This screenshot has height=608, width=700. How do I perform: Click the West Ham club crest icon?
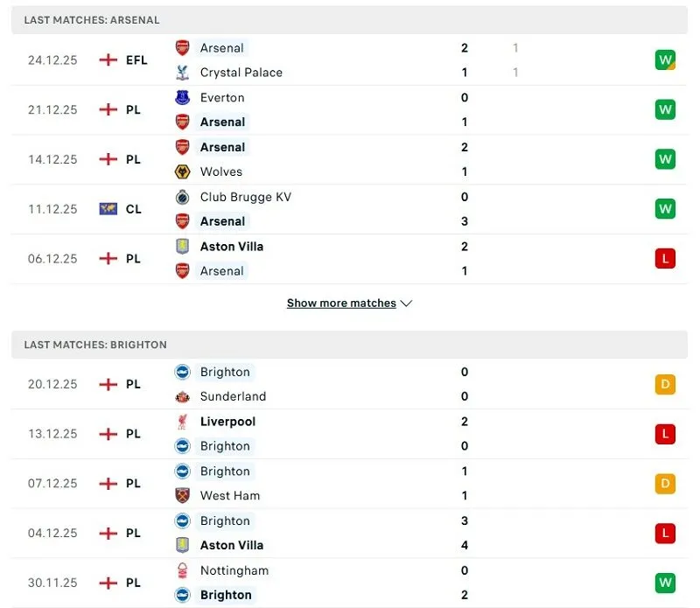182,496
